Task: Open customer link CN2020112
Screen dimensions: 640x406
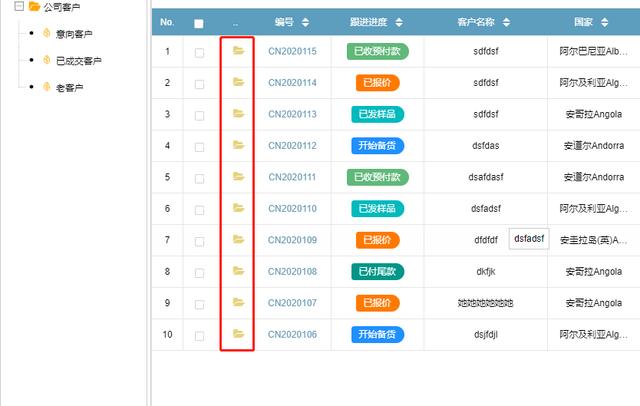Action: pyautogui.click(x=292, y=145)
